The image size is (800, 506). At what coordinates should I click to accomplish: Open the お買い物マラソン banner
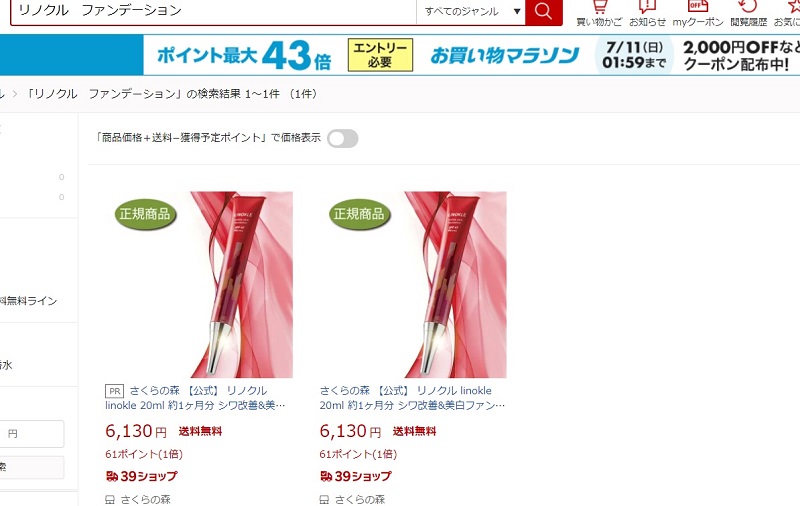point(505,55)
